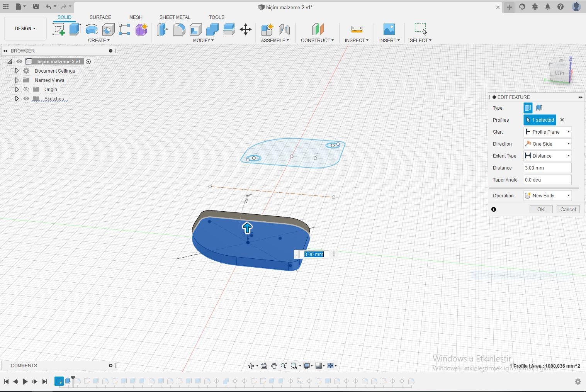
Task: Expand Named Views node
Action: 17,80
